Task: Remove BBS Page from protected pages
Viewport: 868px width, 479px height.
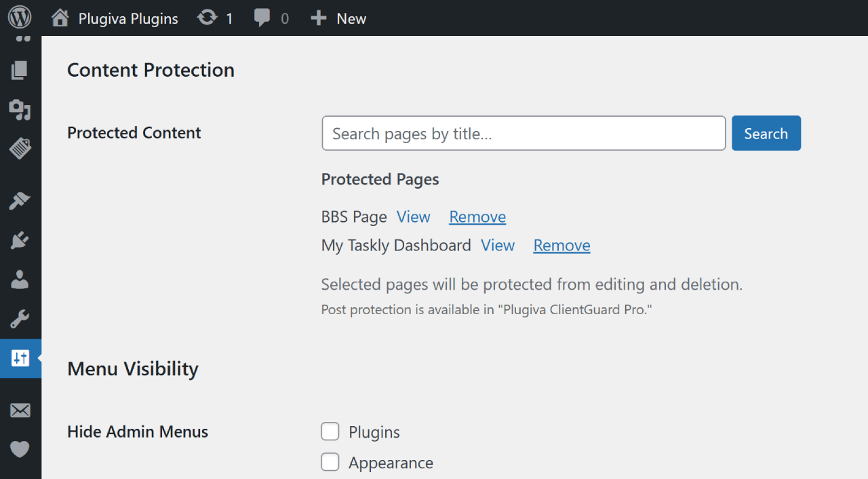Action: [477, 216]
